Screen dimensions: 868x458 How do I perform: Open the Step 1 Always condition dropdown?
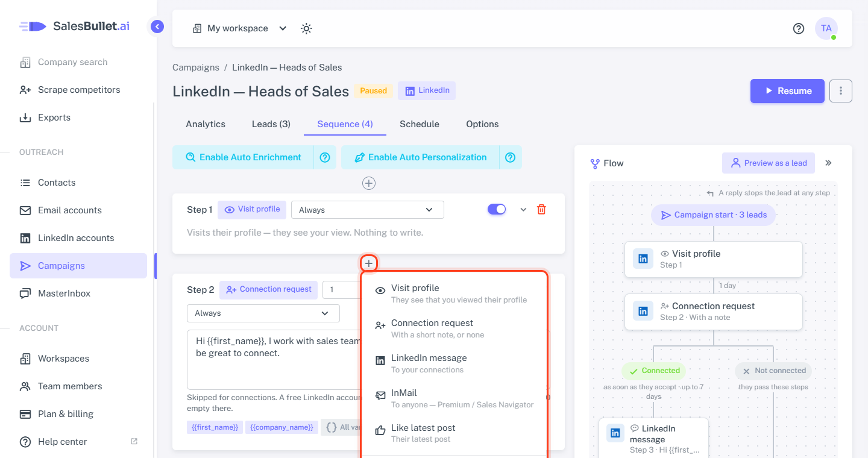tap(368, 210)
